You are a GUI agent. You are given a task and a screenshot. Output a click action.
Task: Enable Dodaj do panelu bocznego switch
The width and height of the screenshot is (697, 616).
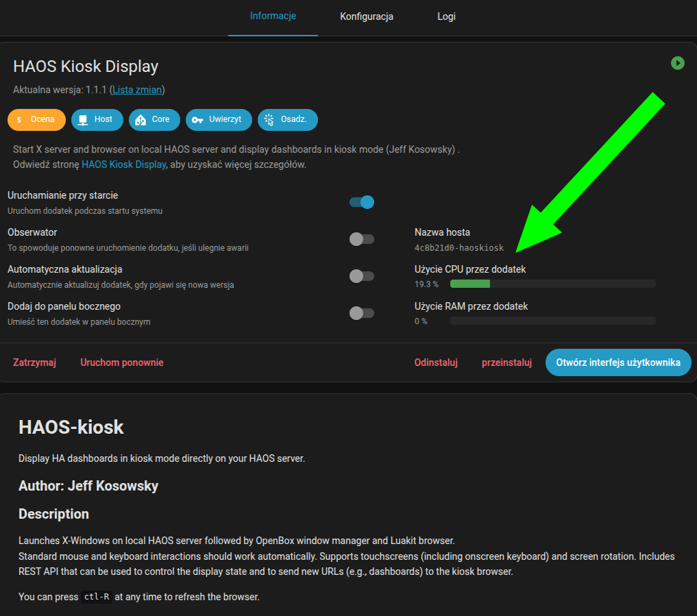tap(362, 313)
